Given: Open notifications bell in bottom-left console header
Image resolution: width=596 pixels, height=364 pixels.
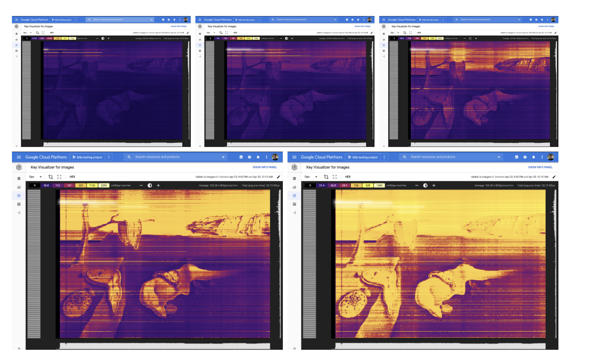Looking at the screenshot, I should click(x=258, y=157).
